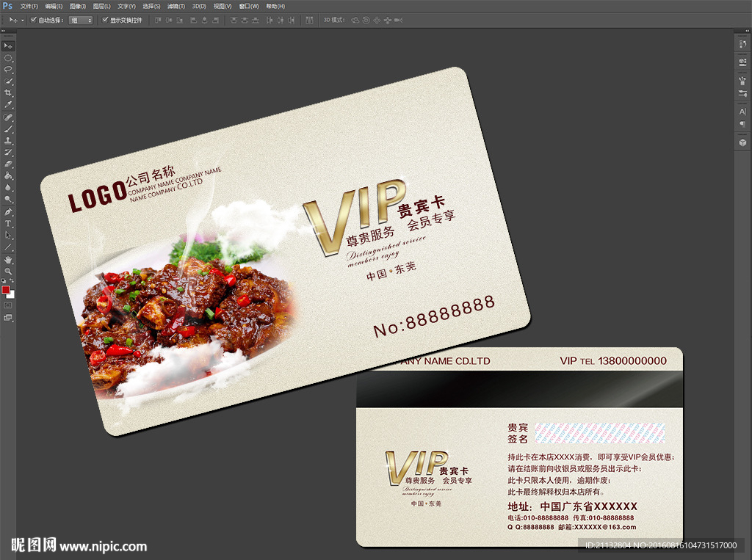Toggle 显示变换控件 (Show Transform Controls)
The image size is (752, 560).
point(106,21)
